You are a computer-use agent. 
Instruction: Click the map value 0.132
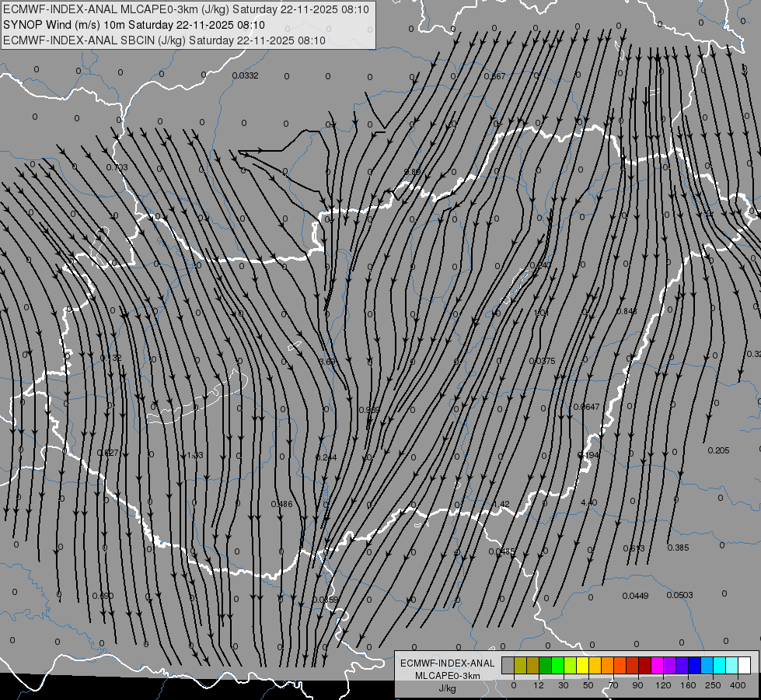[x=110, y=359]
